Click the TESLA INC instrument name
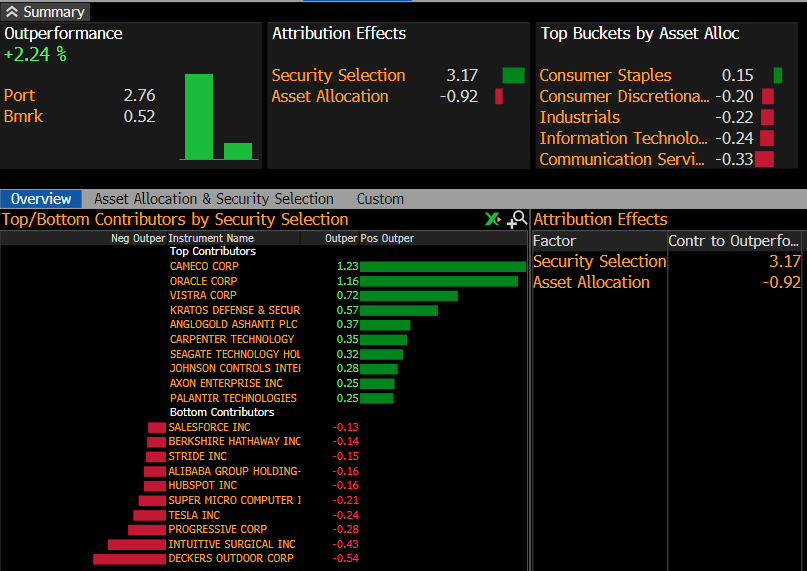The height and width of the screenshot is (571, 807). coord(194,515)
